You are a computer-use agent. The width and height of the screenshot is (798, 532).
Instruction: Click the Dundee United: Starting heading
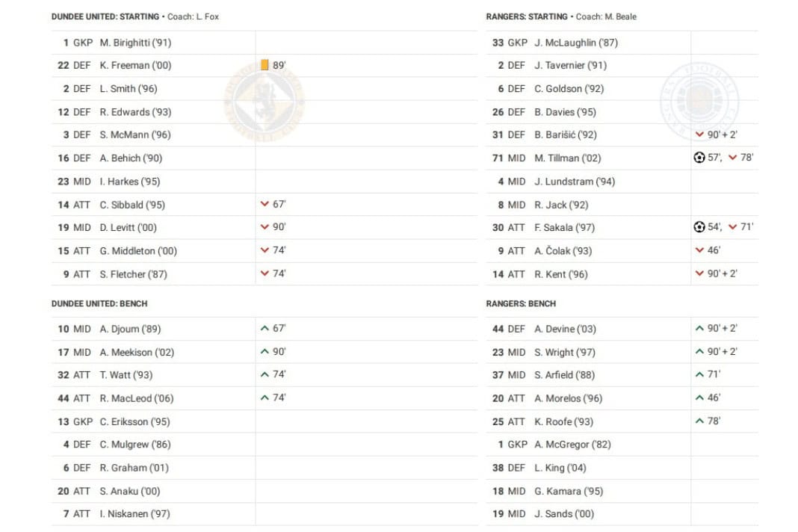coord(105,16)
